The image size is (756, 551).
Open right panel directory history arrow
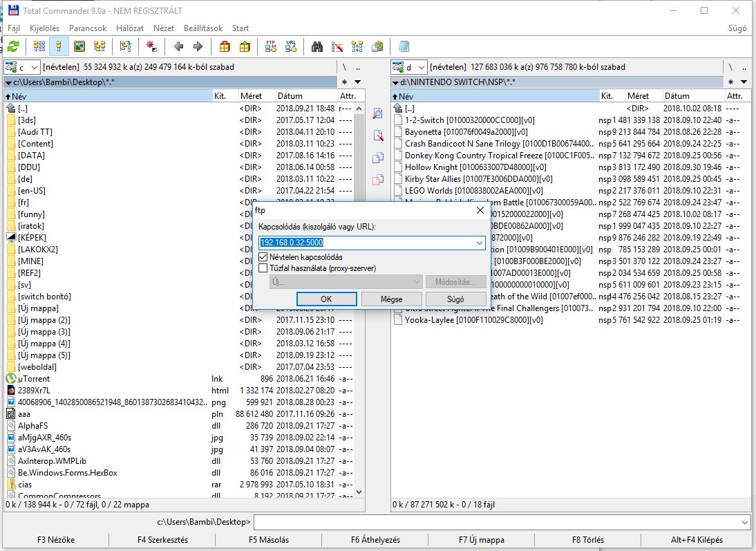[744, 82]
